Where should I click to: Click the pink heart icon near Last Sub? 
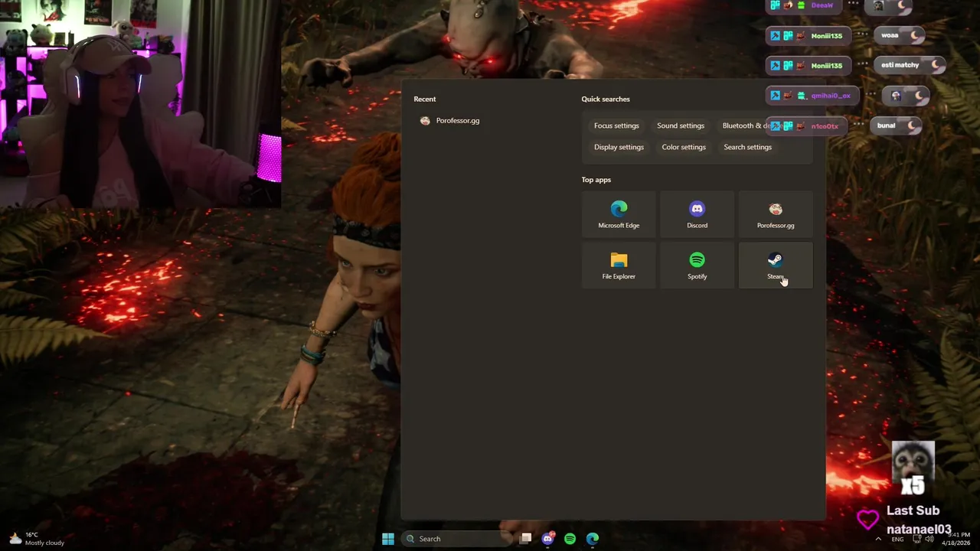tap(867, 520)
